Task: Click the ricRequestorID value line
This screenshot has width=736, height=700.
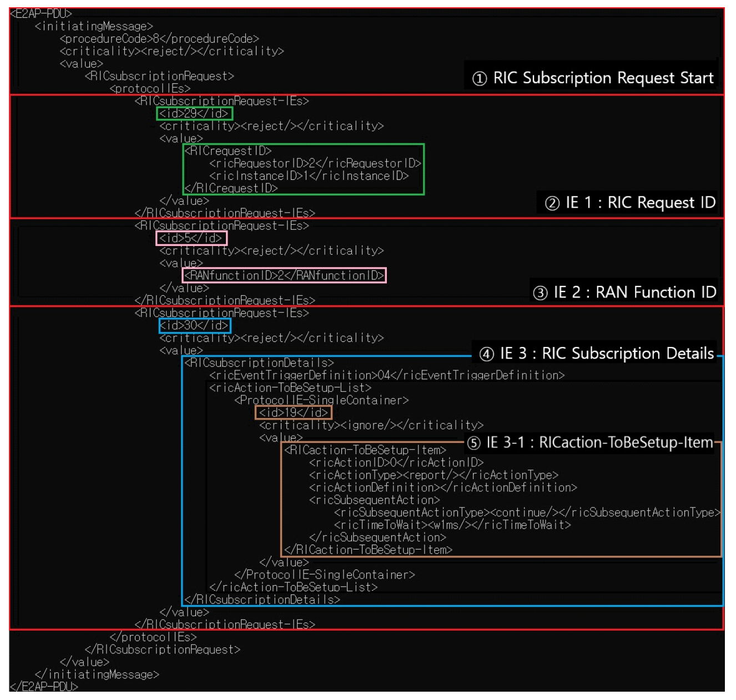Action: 315,163
